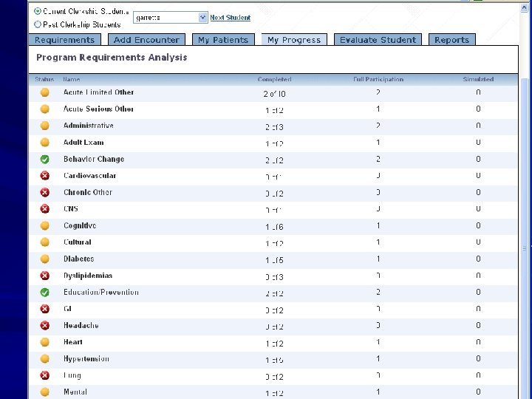532x399 pixels.
Task: Click the Completed column header
Action: 274,79
